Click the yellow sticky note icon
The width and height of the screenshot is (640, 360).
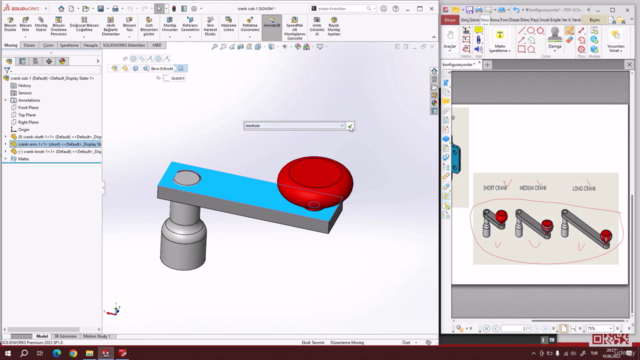(478, 31)
